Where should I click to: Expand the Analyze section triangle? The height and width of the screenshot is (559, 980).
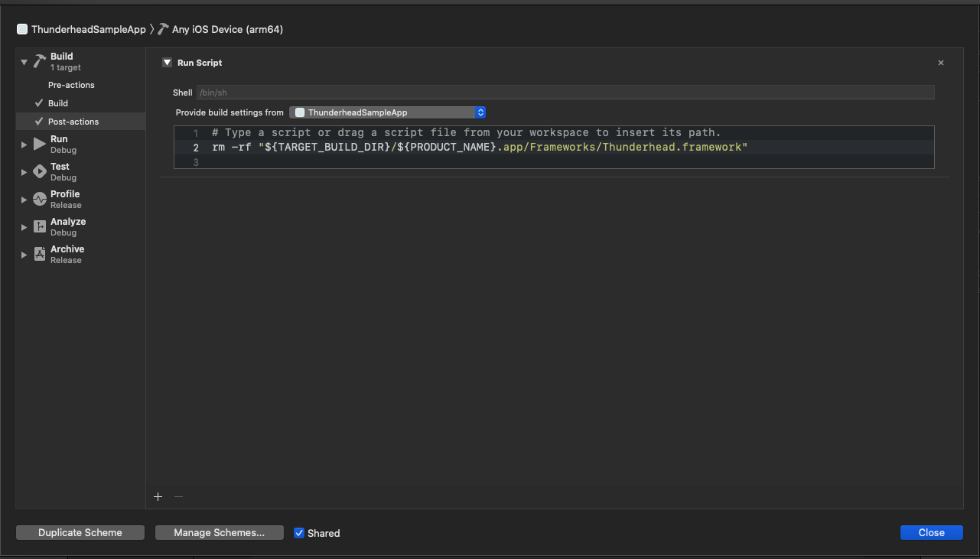[x=24, y=227]
